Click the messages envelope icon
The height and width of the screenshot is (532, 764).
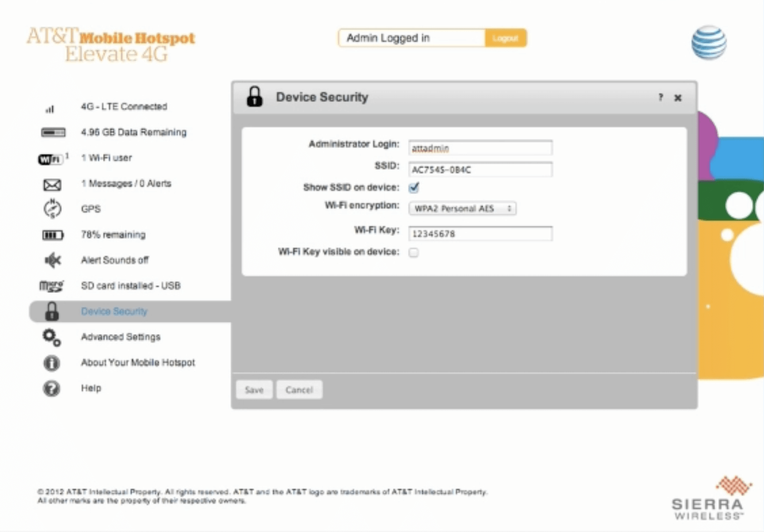click(x=52, y=184)
